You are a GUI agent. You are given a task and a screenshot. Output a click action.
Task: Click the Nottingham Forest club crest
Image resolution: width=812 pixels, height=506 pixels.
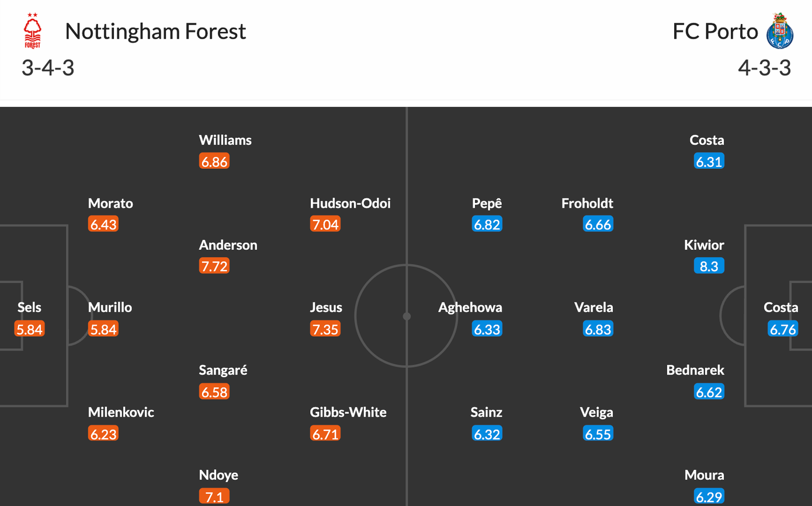[x=33, y=31]
